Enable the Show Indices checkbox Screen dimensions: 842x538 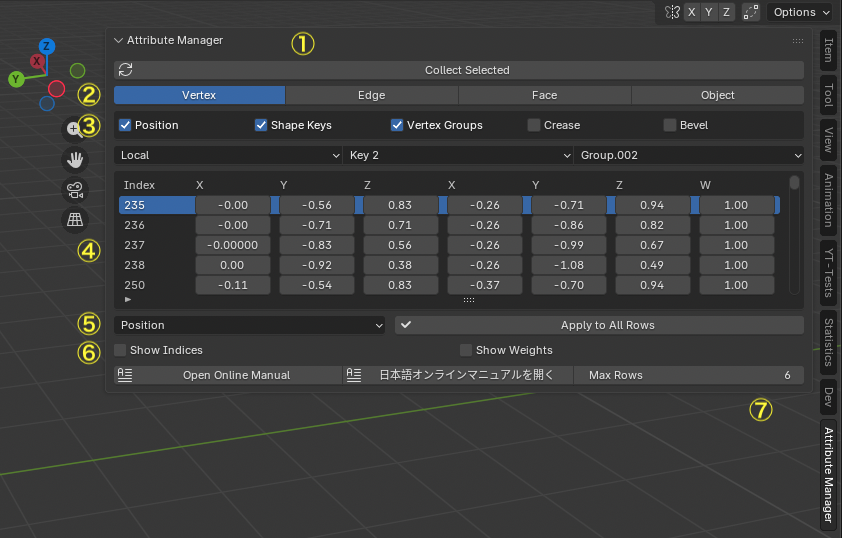(x=121, y=350)
